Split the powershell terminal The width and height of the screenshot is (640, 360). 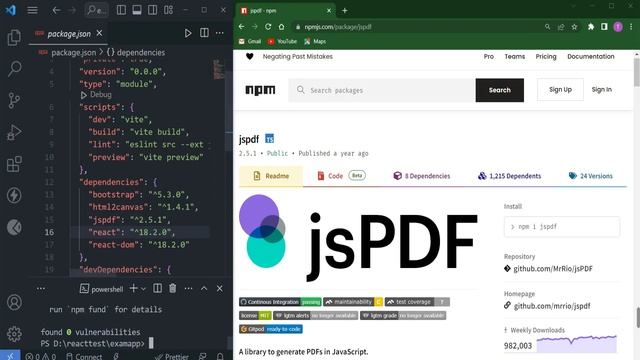pos(158,289)
